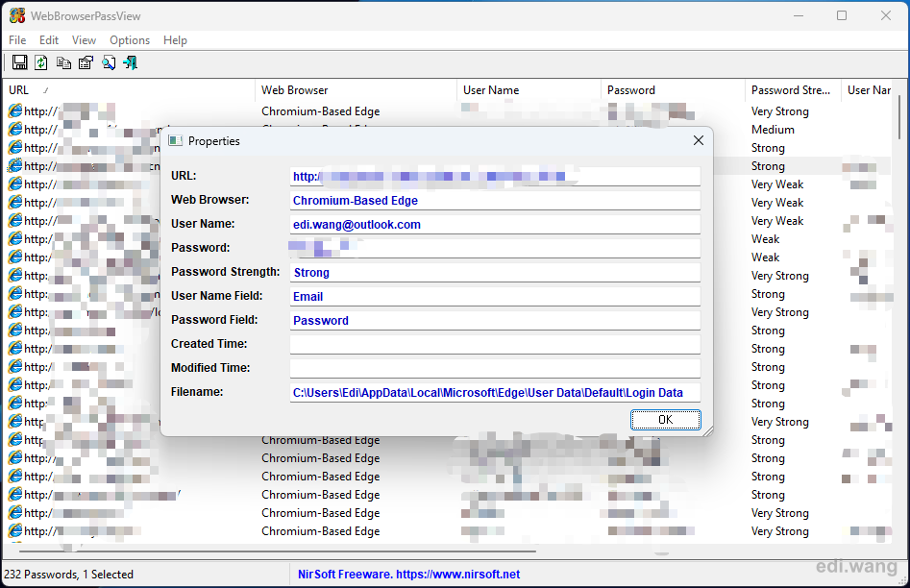The image size is (910, 588).
Task: Open the File menu
Action: [17, 40]
